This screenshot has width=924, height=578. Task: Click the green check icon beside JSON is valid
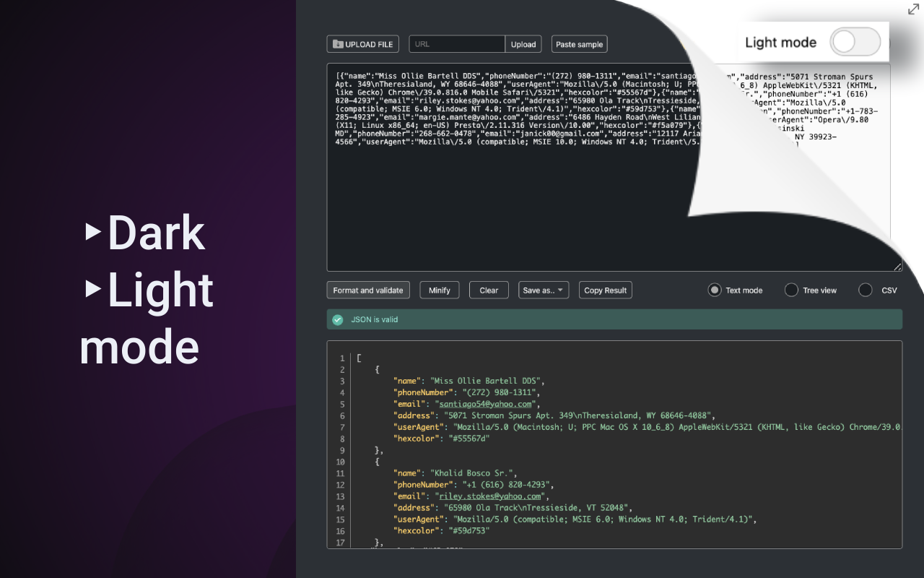pyautogui.click(x=338, y=319)
